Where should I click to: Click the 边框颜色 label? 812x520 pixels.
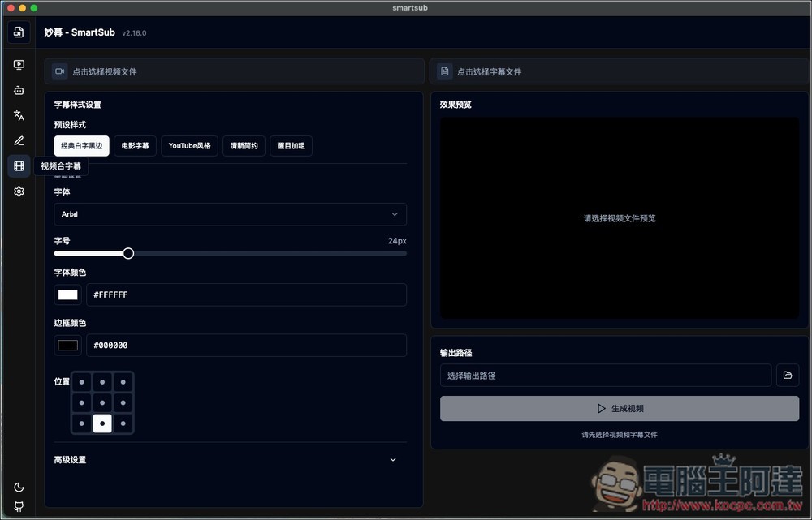pos(70,323)
